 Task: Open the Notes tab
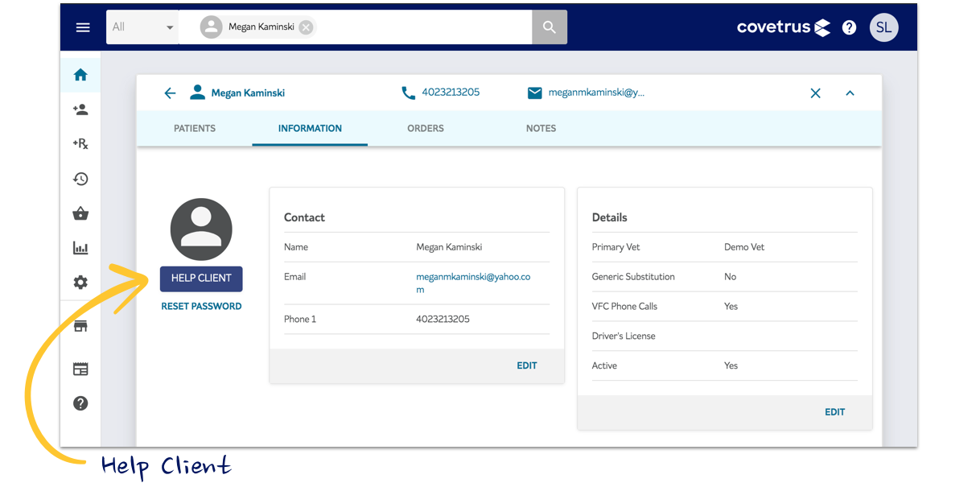541,129
